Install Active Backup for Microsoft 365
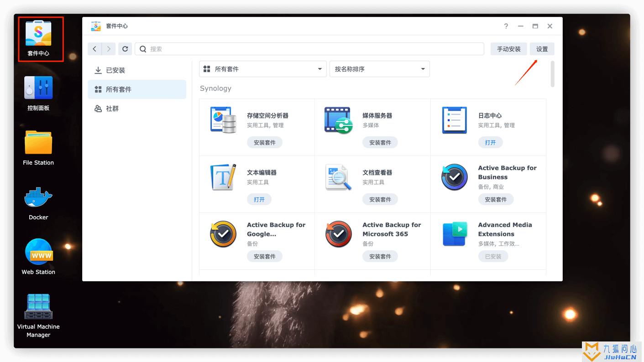The height and width of the screenshot is (362, 644). pos(380,256)
